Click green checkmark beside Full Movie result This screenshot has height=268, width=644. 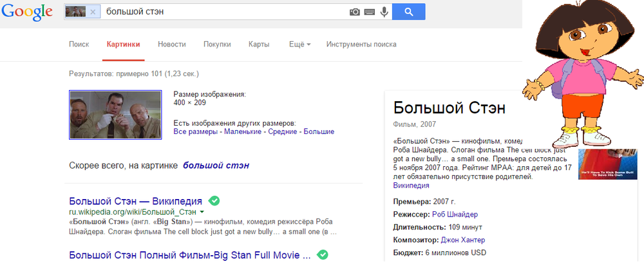323,254
